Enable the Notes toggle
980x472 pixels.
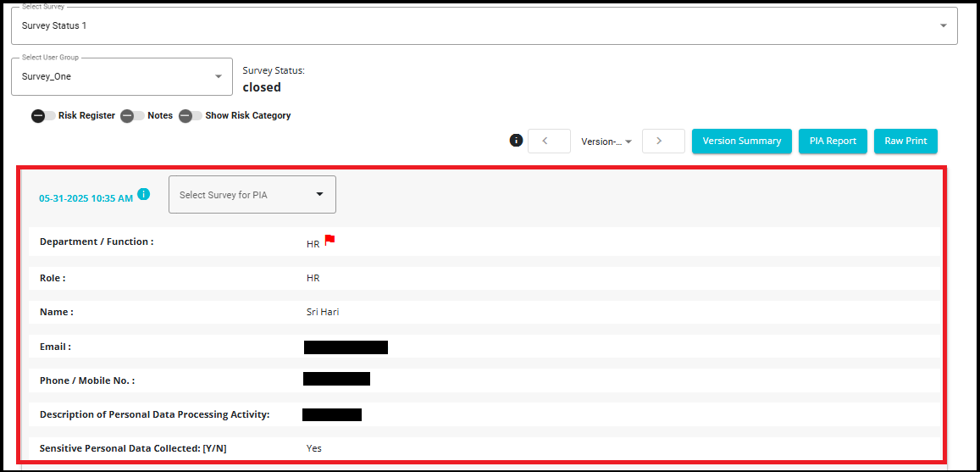click(x=131, y=116)
